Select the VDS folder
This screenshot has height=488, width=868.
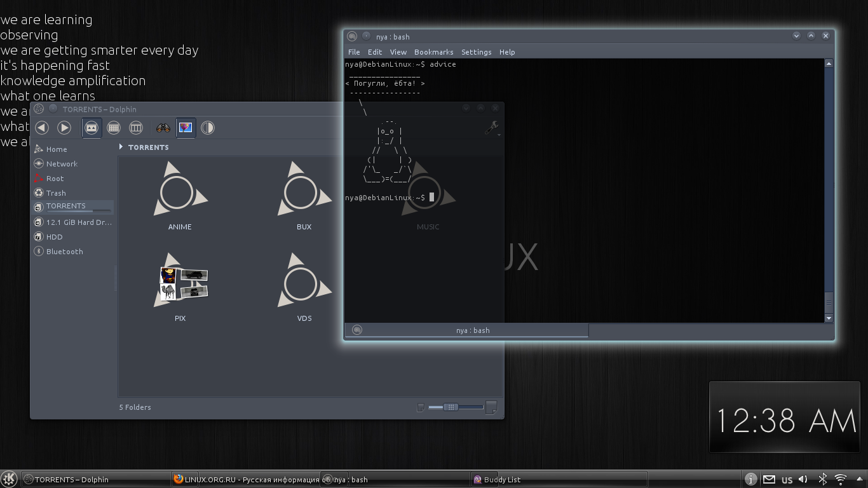pos(304,287)
